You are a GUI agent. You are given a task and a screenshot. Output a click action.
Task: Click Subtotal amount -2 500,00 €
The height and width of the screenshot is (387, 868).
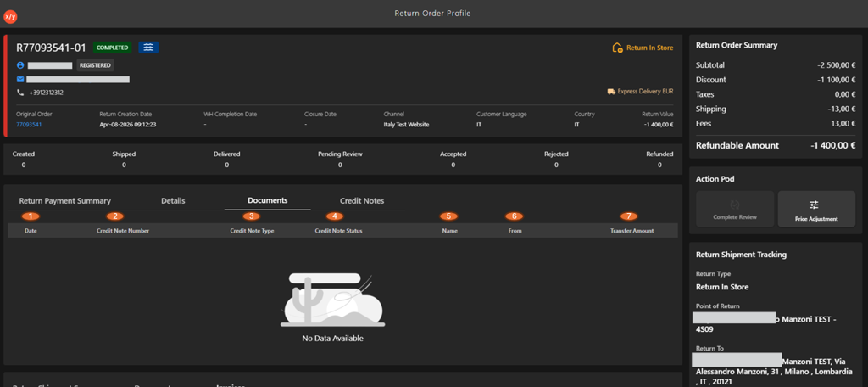pyautogui.click(x=837, y=65)
